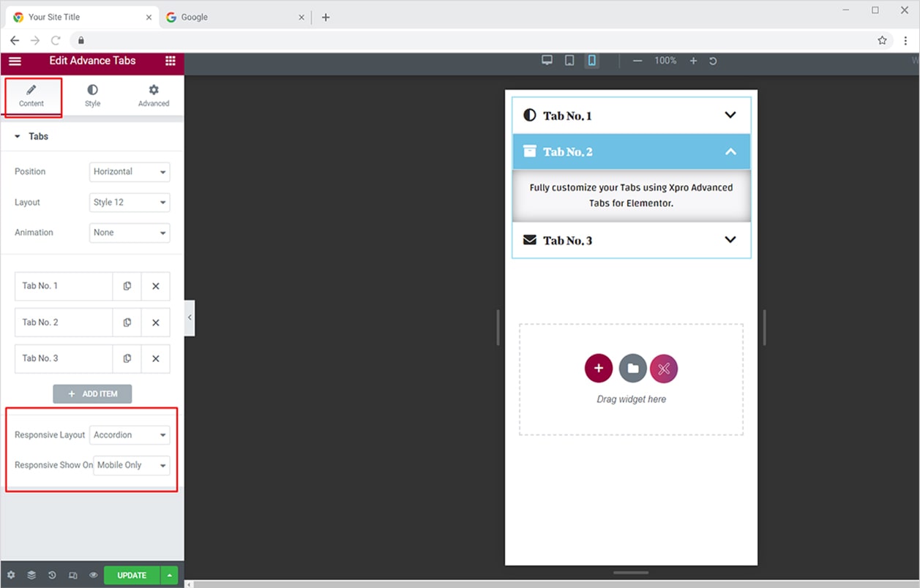Viewport: 920px width, 588px height.
Task: Open the Responsive Layout dropdown
Action: (x=130, y=435)
